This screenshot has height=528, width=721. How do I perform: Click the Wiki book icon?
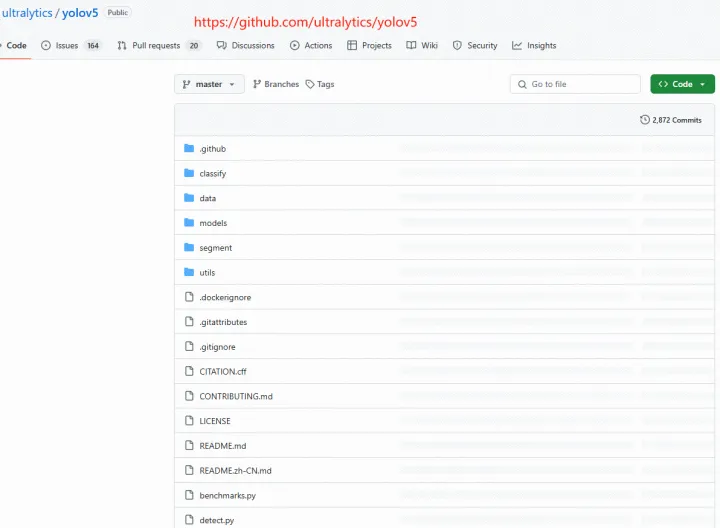coord(411,45)
